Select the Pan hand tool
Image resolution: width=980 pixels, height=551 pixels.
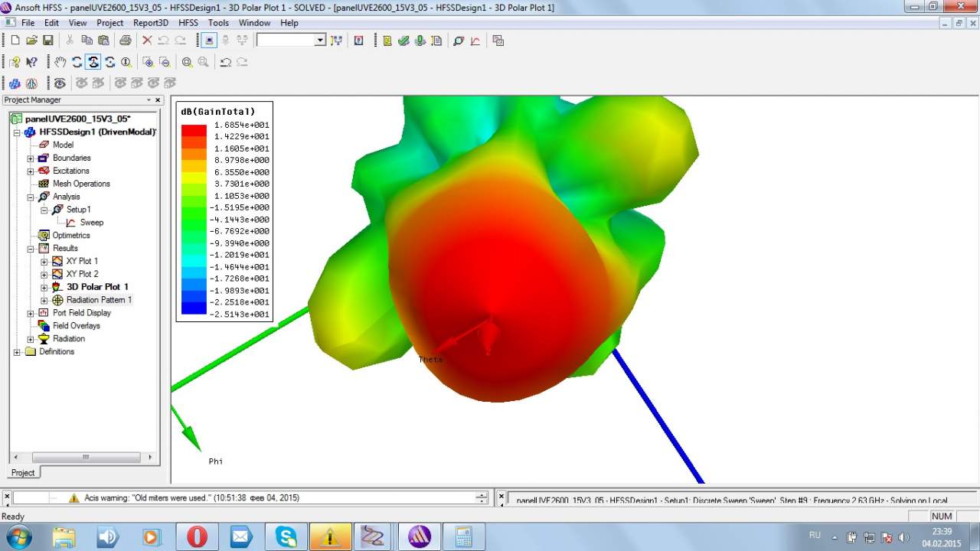coord(60,62)
